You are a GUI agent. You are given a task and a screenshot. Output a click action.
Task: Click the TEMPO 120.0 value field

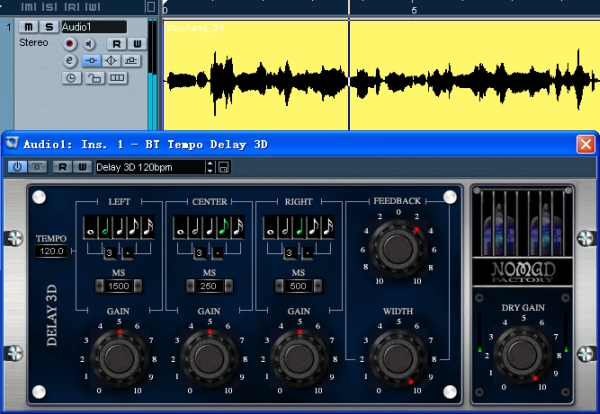pos(52,251)
